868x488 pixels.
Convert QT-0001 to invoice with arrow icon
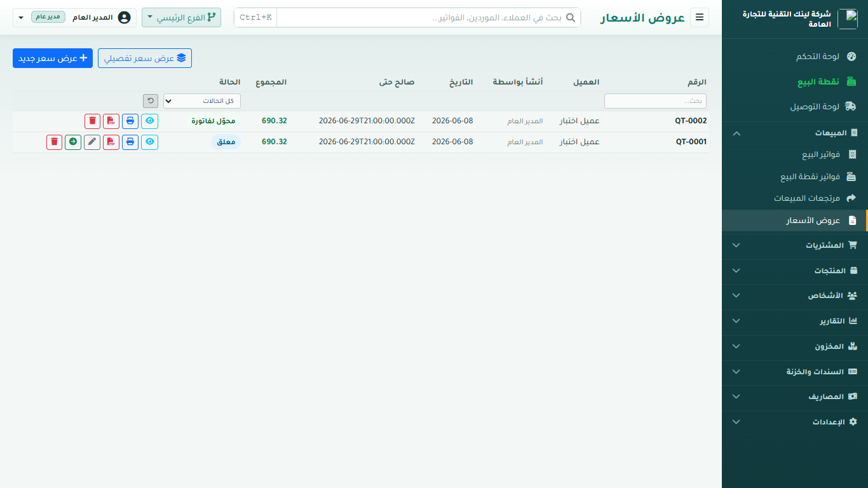tap(73, 142)
